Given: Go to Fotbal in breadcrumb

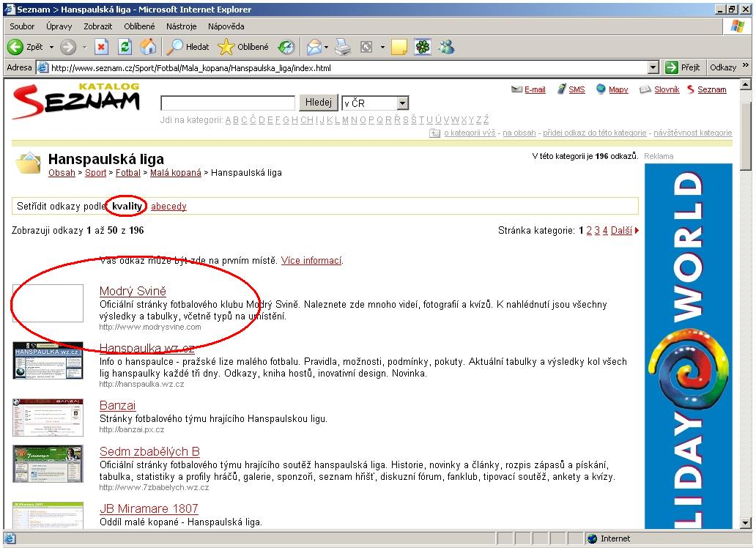Looking at the screenshot, I should pyautogui.click(x=127, y=173).
